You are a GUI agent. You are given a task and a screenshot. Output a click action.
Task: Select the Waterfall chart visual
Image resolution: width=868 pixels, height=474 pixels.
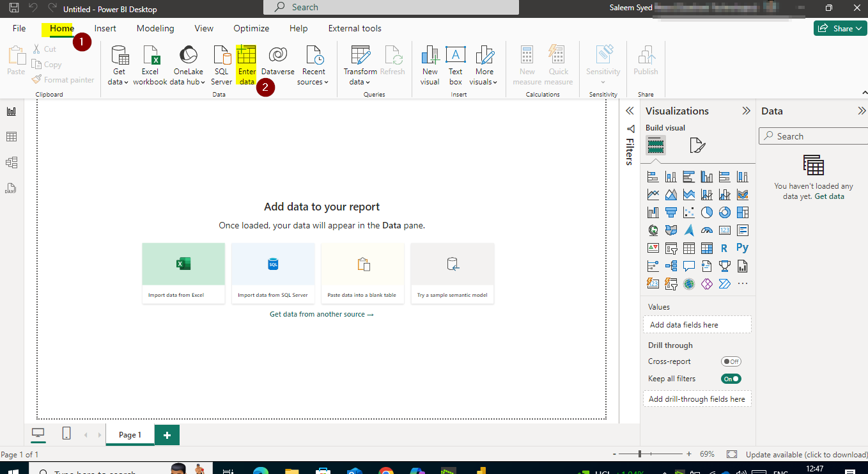click(653, 212)
